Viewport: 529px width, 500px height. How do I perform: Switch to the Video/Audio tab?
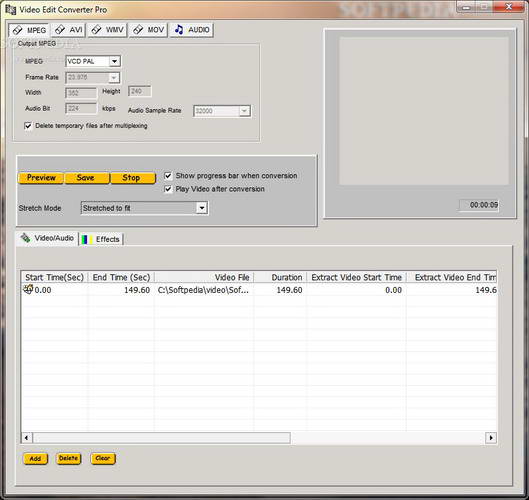[x=47, y=238]
